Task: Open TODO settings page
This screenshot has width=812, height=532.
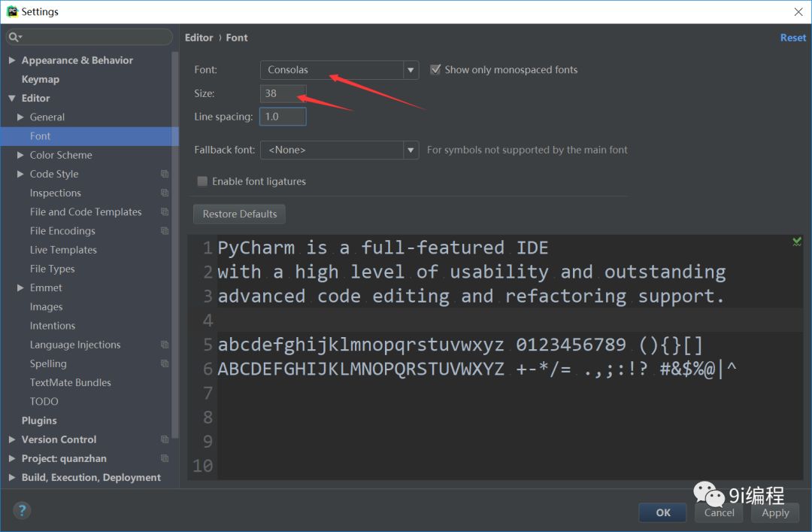Action: click(x=44, y=401)
